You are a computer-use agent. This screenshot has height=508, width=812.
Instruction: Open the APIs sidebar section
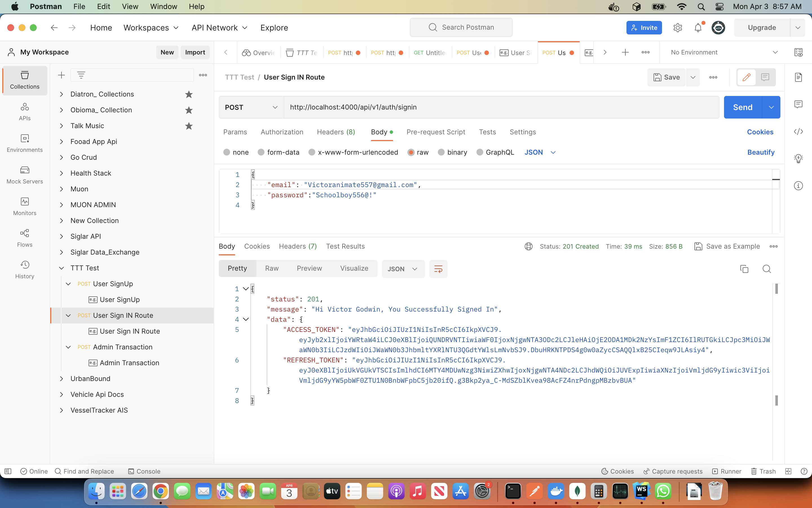[25, 112]
